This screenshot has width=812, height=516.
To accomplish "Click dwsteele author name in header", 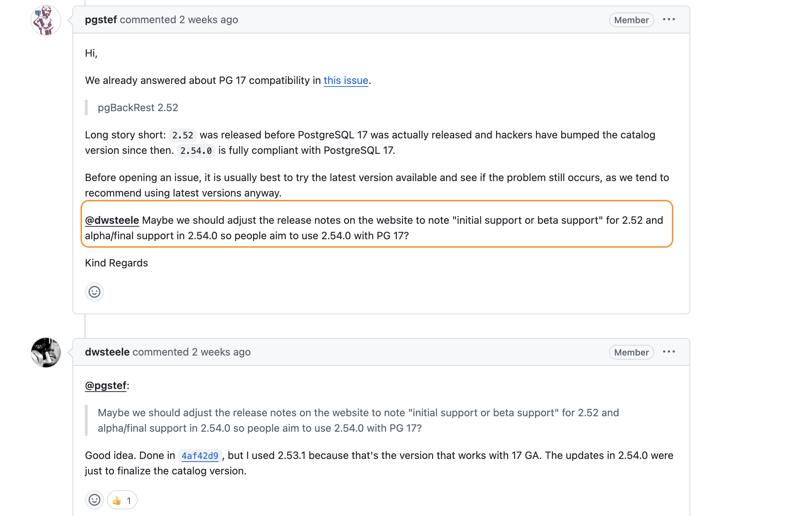I will (x=107, y=352).
